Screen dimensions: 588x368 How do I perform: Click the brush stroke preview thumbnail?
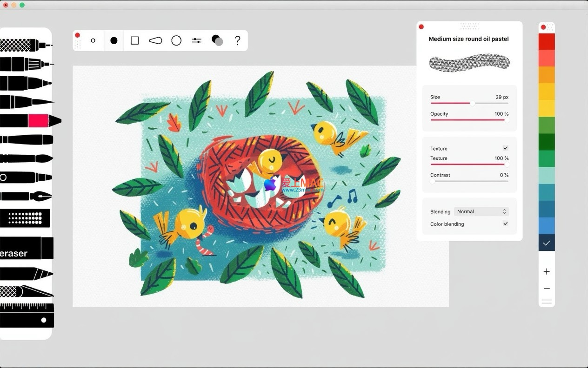[x=469, y=63]
